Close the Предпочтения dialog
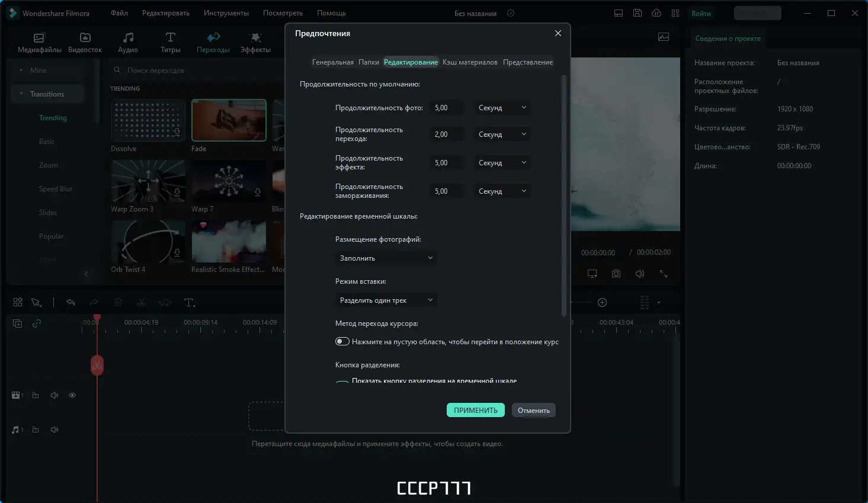 pyautogui.click(x=558, y=33)
